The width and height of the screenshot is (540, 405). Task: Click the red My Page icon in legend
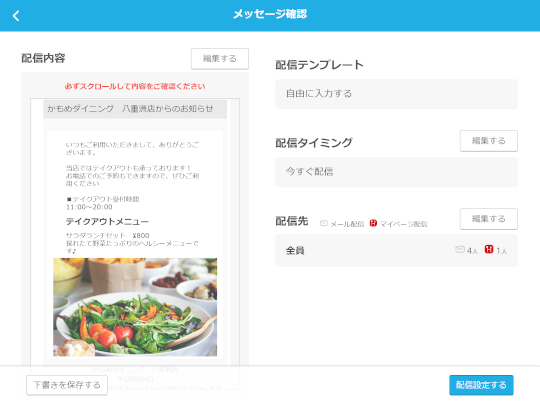(373, 223)
